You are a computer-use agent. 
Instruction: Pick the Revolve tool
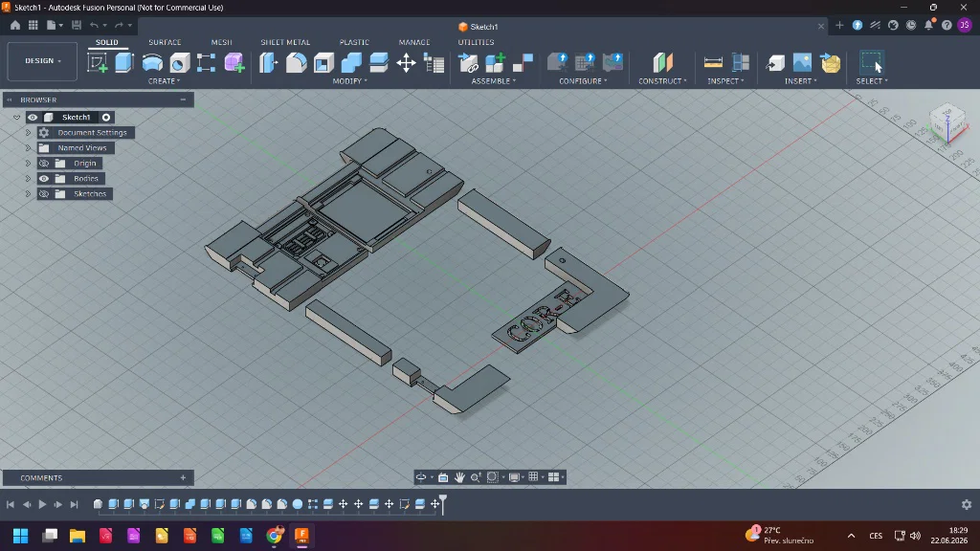152,62
